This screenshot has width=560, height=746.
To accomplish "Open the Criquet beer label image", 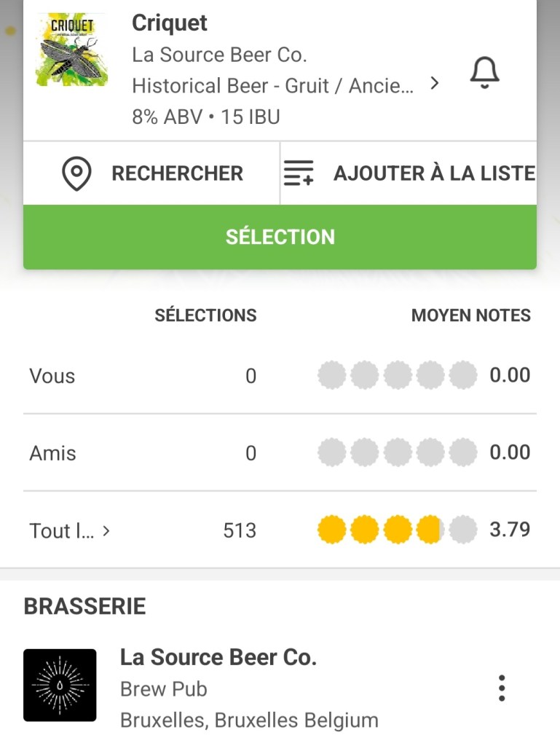I will (x=71, y=50).
